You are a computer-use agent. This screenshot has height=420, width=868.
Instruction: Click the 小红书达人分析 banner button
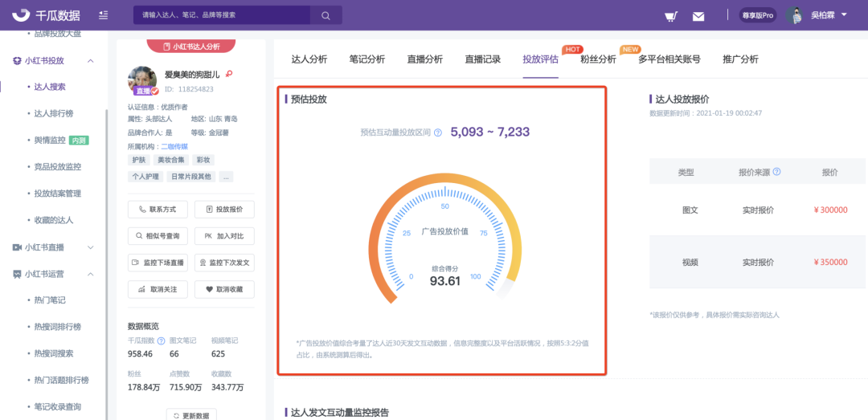click(191, 47)
